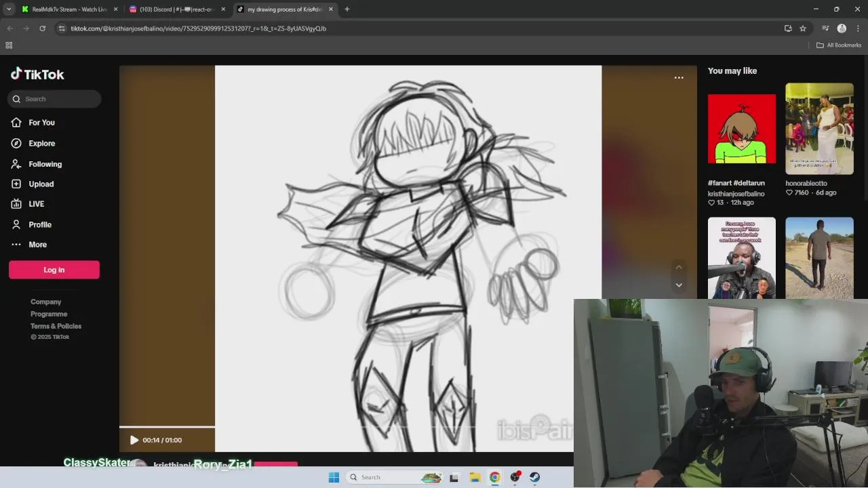Click the browser Forward button
Screen dimensions: 868x488
pyautogui.click(x=26, y=28)
